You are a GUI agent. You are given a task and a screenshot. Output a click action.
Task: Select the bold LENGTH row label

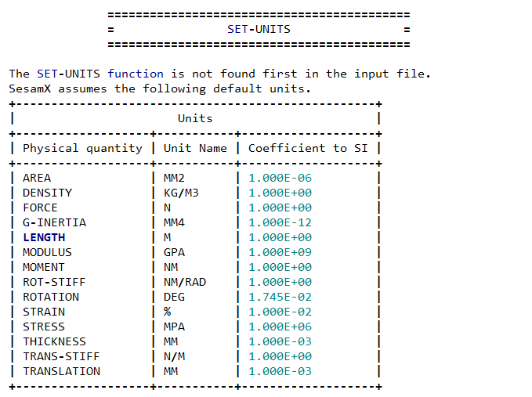44,238
